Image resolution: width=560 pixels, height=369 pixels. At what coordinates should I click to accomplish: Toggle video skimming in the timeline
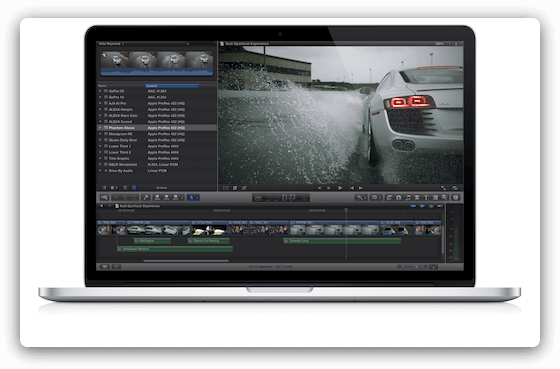413,206
